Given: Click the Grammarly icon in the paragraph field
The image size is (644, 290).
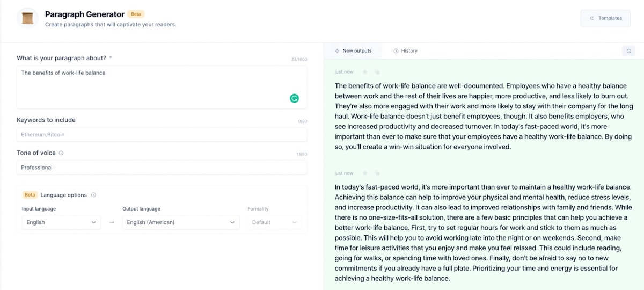Looking at the screenshot, I should (x=294, y=98).
